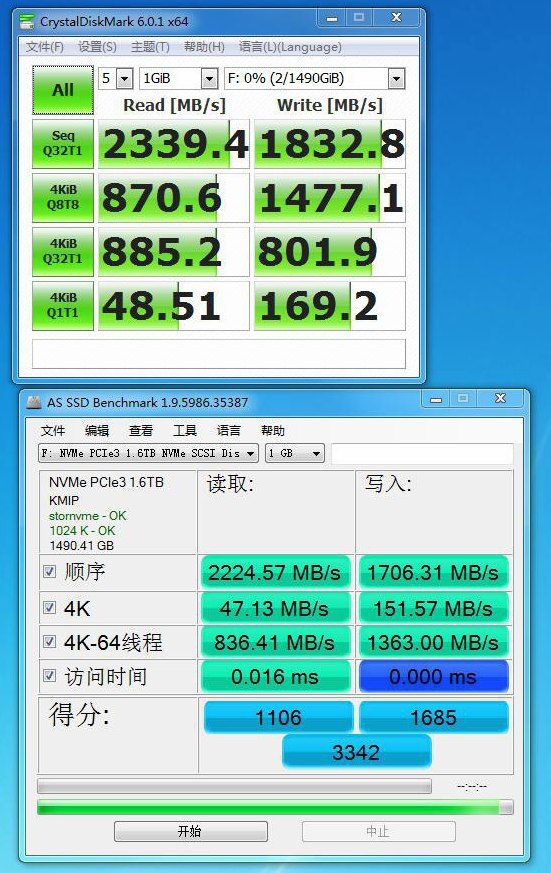Click the 870.6 4KiB Q8T8 read value
The image size is (551, 873).
tap(174, 198)
